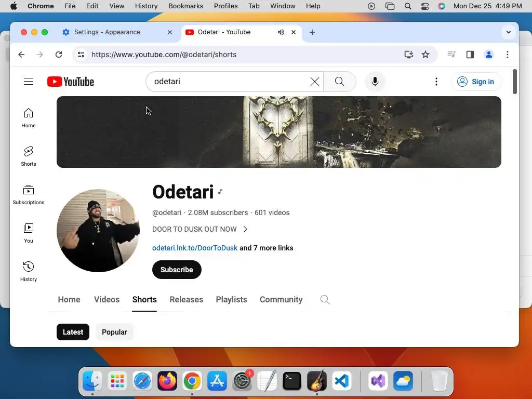Select the Popular filter chip
Screen dimensions: 532x399
point(114,332)
